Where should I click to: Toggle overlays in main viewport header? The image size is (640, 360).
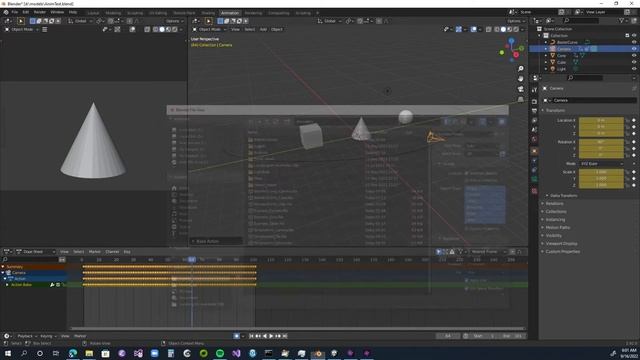point(473,29)
